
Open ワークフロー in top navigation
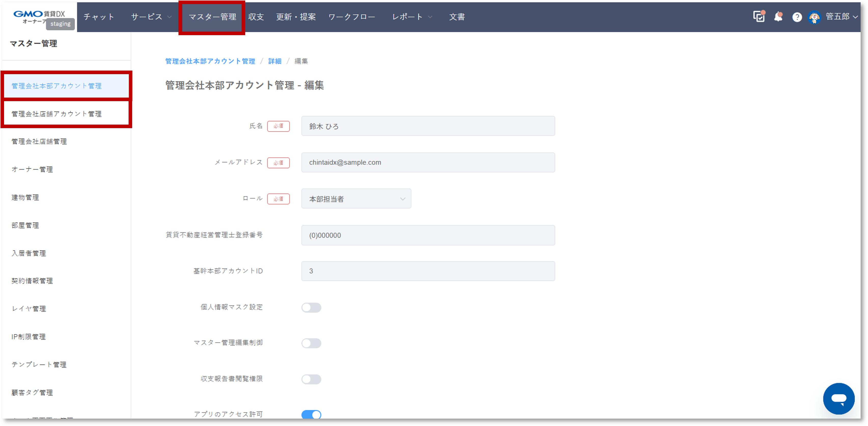(351, 17)
